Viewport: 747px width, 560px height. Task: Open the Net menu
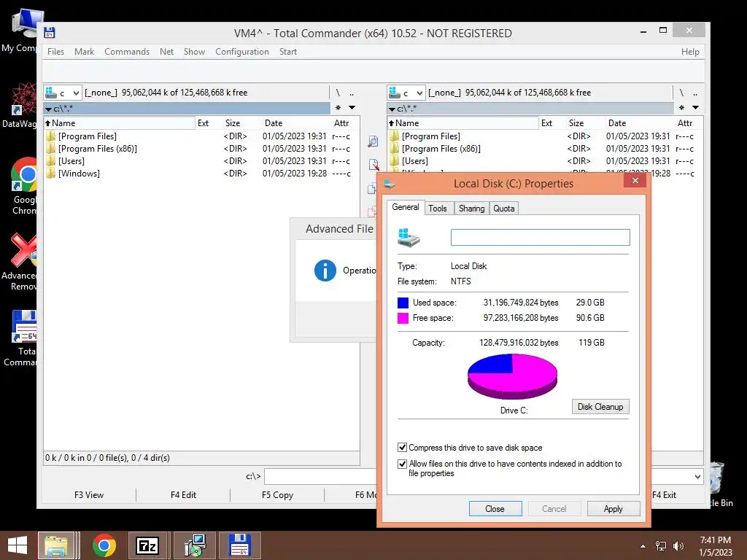pos(167,52)
